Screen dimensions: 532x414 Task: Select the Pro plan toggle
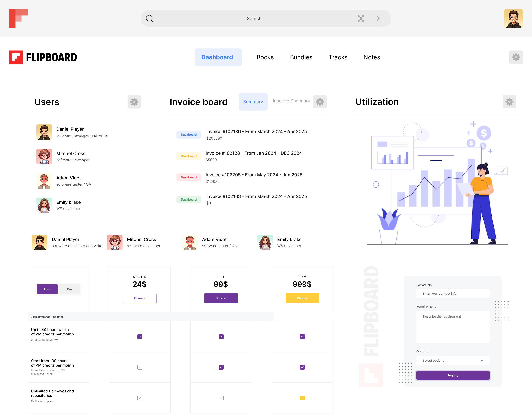pyautogui.click(x=69, y=289)
